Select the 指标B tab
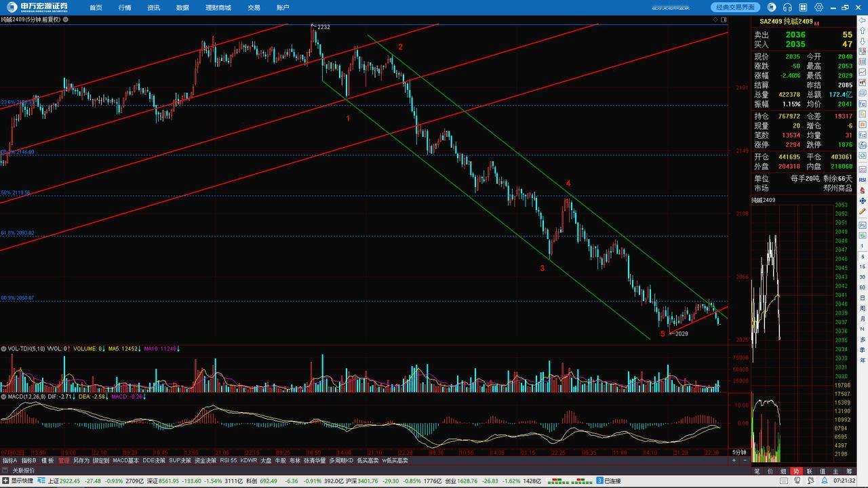 pyautogui.click(x=29, y=460)
